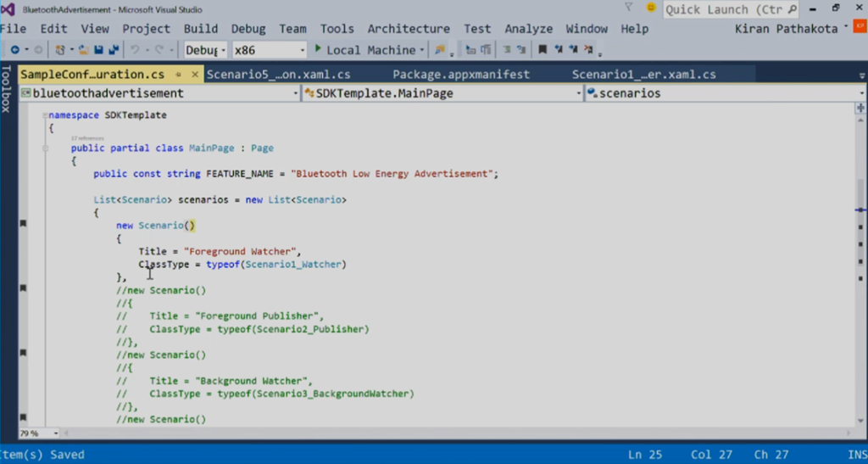Switch to the Scenario5 xaml.cs tab
The height and width of the screenshot is (464, 868).
click(278, 74)
